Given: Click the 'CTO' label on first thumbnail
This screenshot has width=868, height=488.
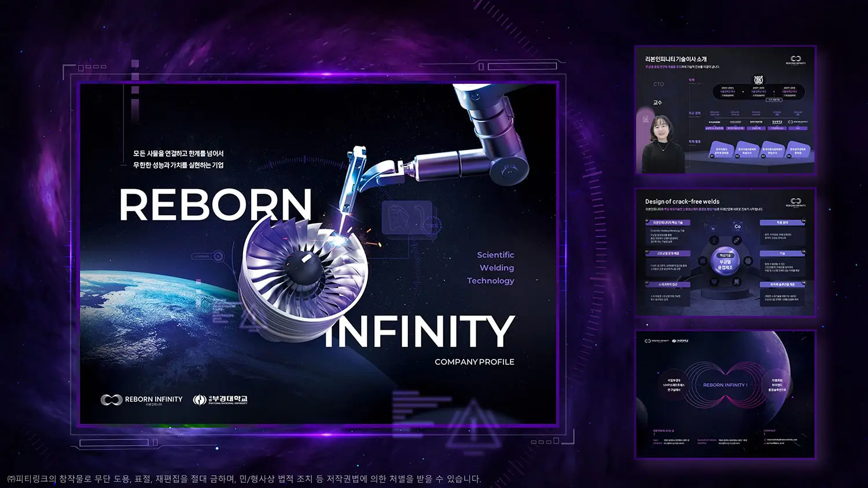Looking at the screenshot, I should pos(659,84).
